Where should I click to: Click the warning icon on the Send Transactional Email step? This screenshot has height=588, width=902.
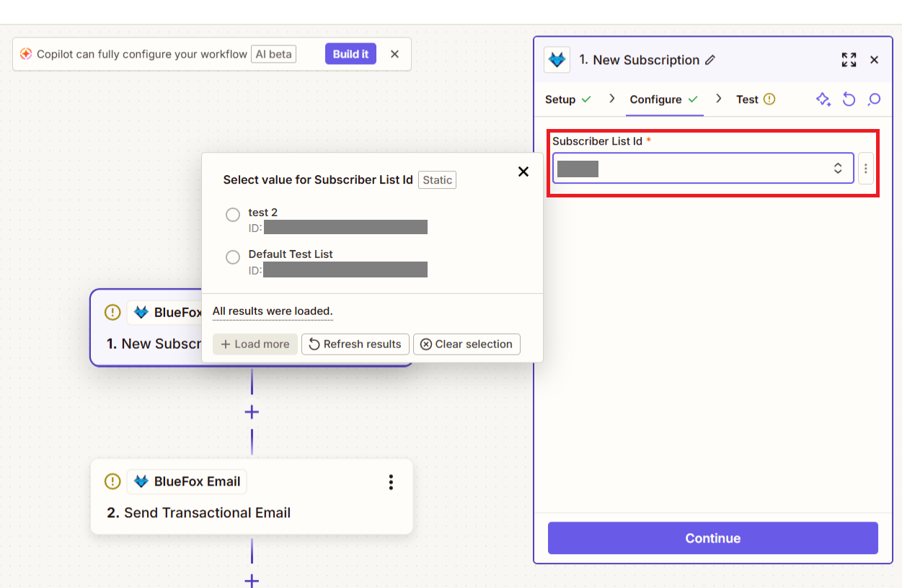click(x=112, y=481)
